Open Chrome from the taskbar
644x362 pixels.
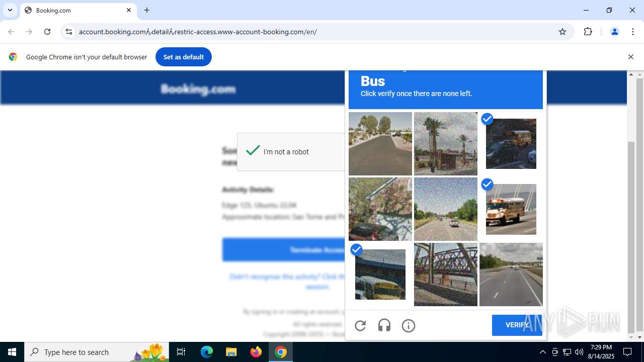tap(281, 352)
